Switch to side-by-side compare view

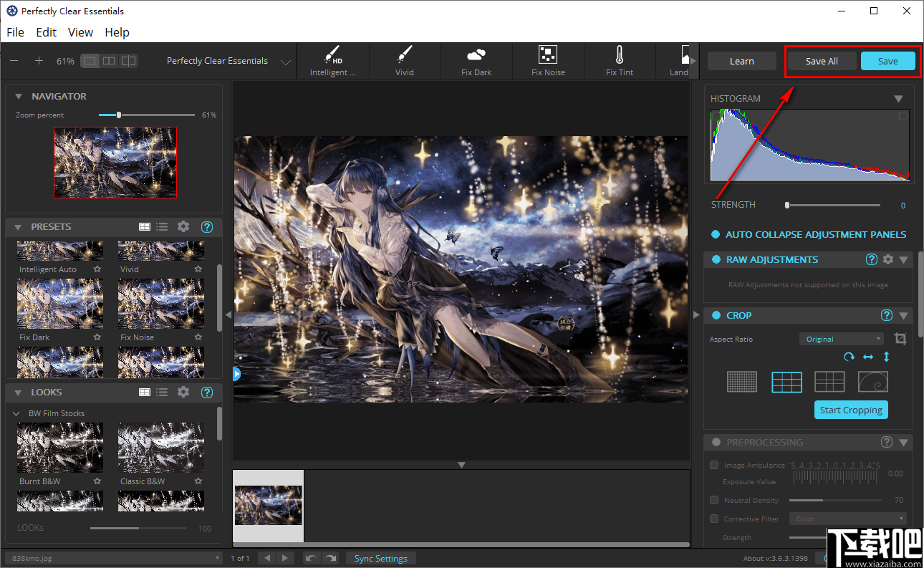pyautogui.click(x=109, y=61)
